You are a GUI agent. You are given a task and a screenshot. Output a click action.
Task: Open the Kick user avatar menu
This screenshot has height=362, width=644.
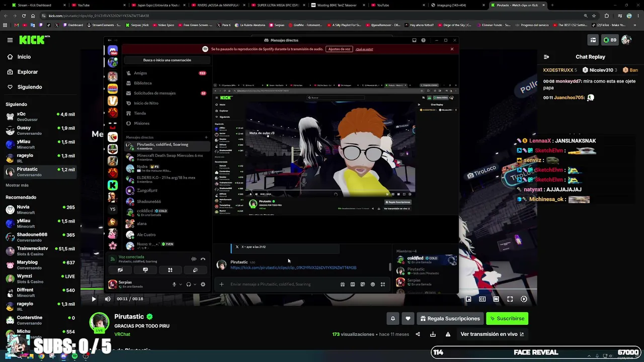pyautogui.click(x=626, y=40)
